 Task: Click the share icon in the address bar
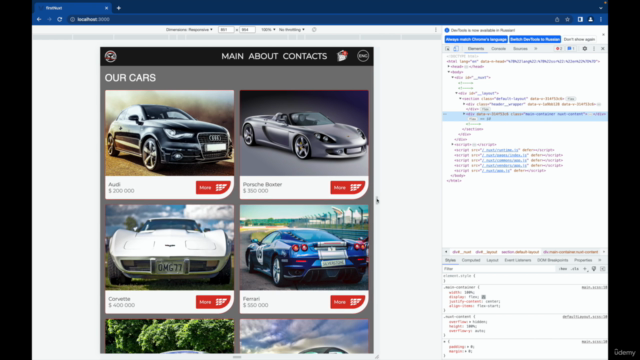(x=557, y=19)
